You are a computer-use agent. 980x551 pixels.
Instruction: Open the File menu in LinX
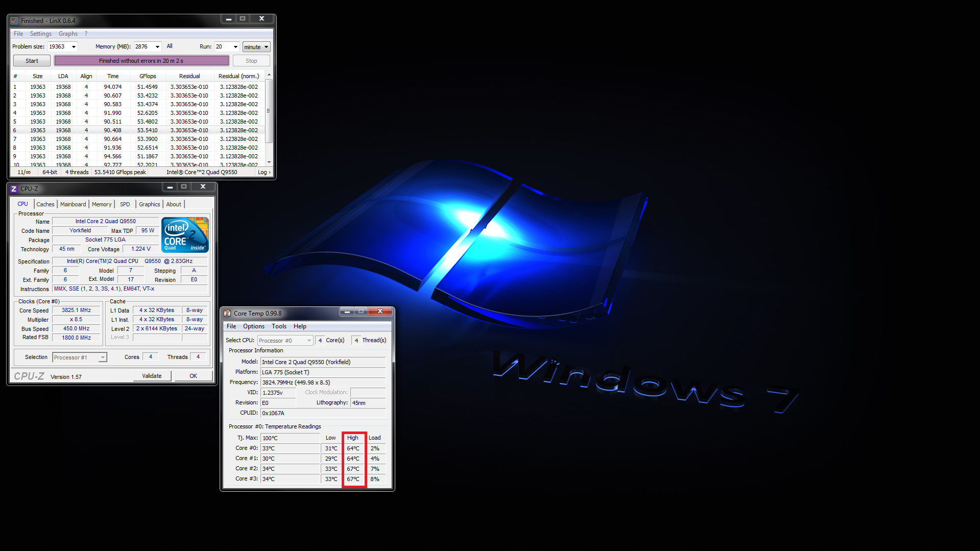[x=18, y=34]
